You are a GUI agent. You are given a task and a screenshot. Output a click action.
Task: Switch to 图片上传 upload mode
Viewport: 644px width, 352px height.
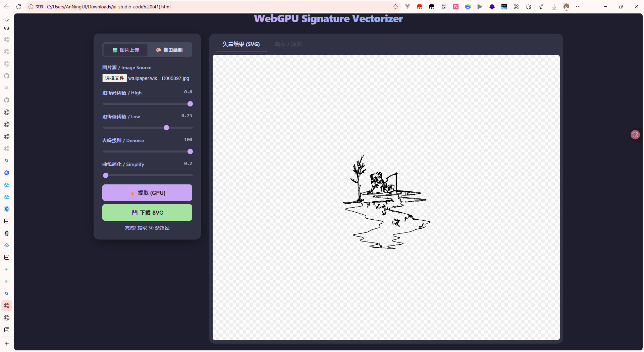126,50
